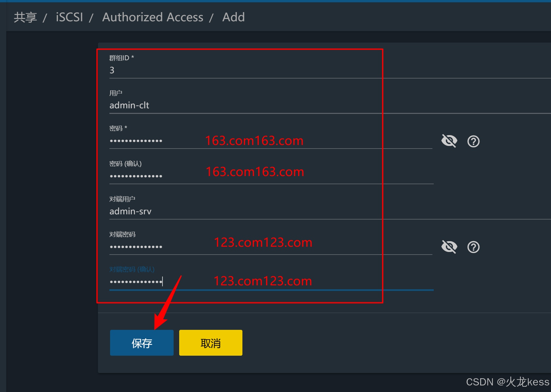551x392 pixels.
Task: Focus the 对端用户 field containing admin-srv
Action: (x=330, y=211)
